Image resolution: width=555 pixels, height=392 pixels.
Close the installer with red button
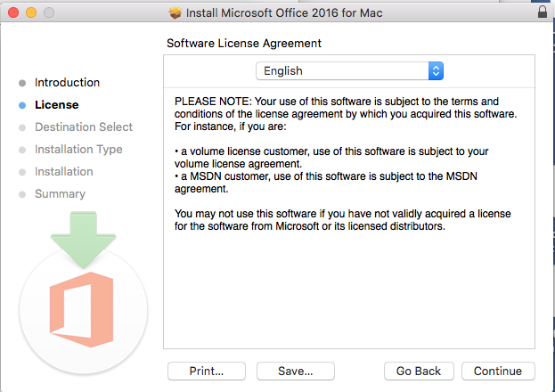pos(13,12)
